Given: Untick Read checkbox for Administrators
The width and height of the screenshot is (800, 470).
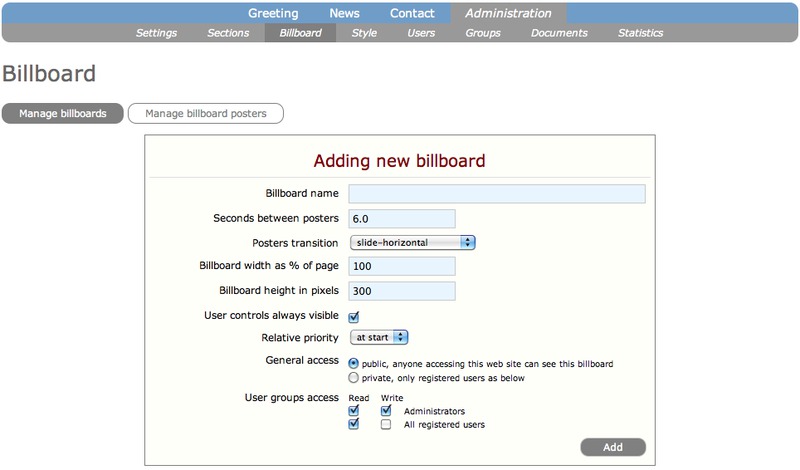Looking at the screenshot, I should click(x=354, y=410).
